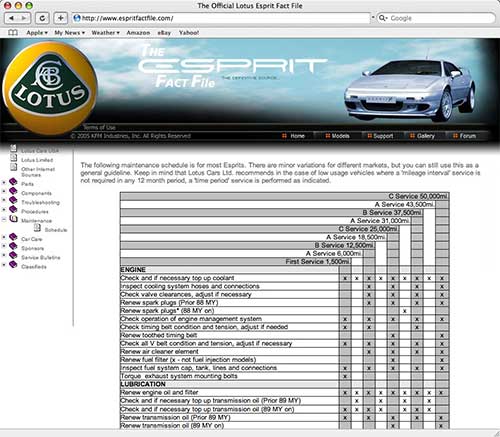
Task: Click the 'LUBRICATION' section heading
Action: (x=143, y=384)
